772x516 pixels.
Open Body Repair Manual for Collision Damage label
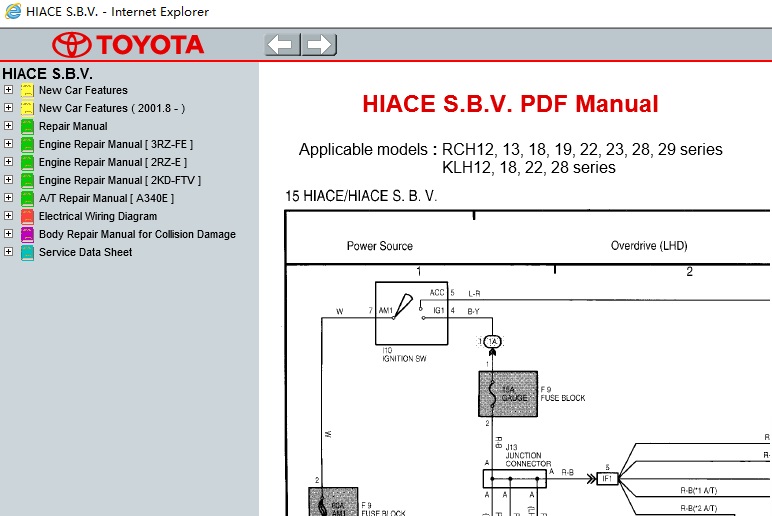click(137, 234)
